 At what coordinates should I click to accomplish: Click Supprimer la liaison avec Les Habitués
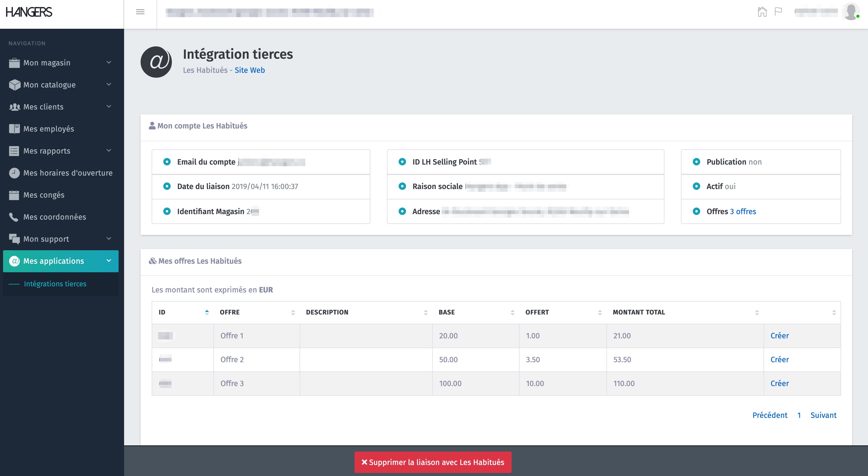(433, 462)
